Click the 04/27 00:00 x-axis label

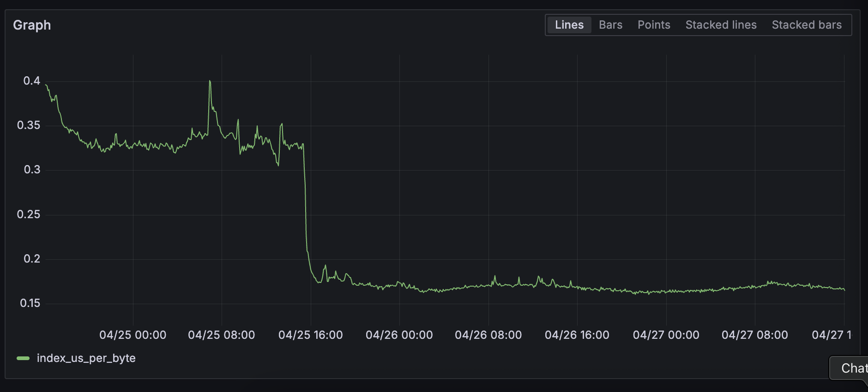666,335
